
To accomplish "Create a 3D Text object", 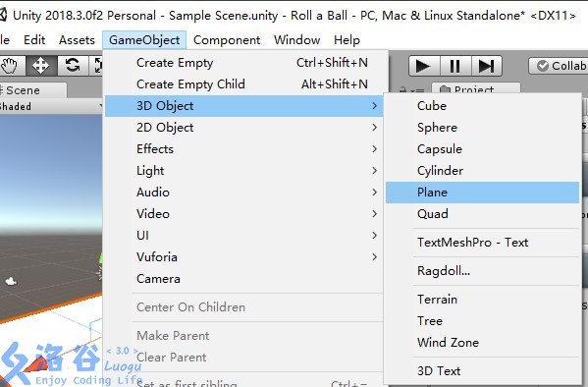I will 482,371.
